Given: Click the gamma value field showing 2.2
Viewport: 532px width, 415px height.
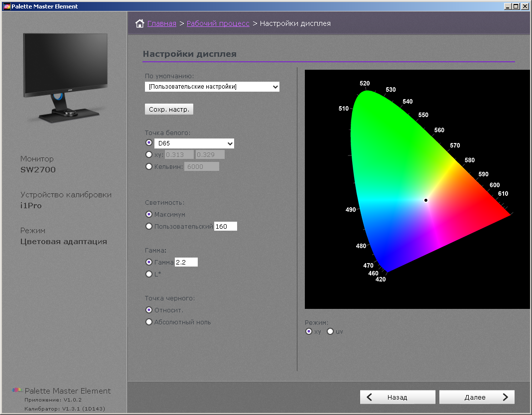Looking at the screenshot, I should click(x=186, y=262).
